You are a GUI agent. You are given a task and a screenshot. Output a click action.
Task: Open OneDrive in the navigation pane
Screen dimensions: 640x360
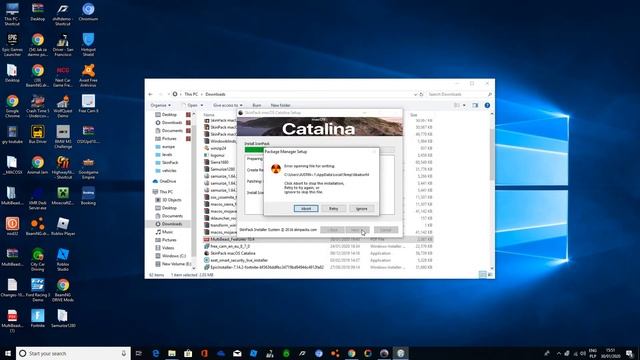pyautogui.click(x=168, y=181)
